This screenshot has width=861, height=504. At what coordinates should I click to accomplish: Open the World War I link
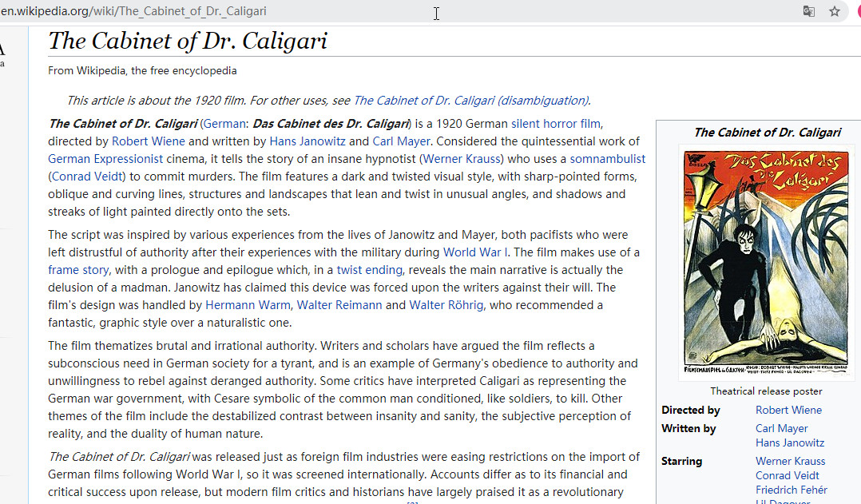475,252
